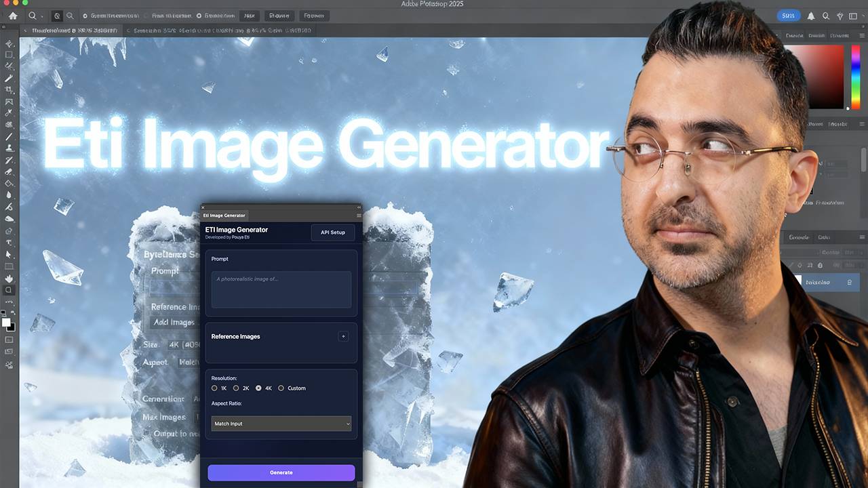Image resolution: width=868 pixels, height=488 pixels.
Task: Click the 'Reference Images' heading text
Action: (235, 336)
